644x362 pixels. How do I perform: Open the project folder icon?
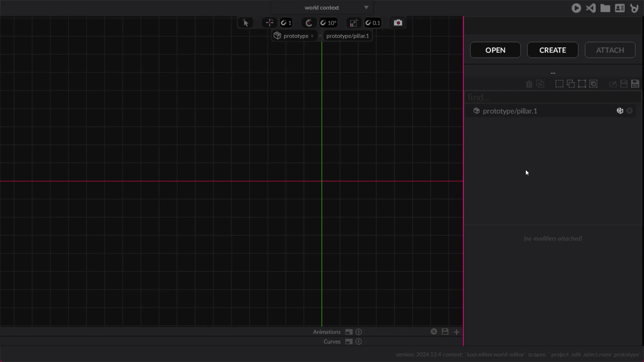coord(605,8)
